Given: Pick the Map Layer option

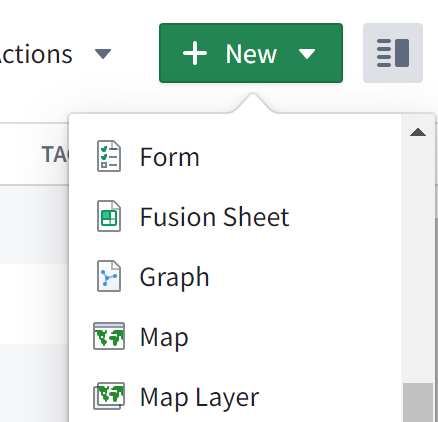Looking at the screenshot, I should click(x=235, y=396).
